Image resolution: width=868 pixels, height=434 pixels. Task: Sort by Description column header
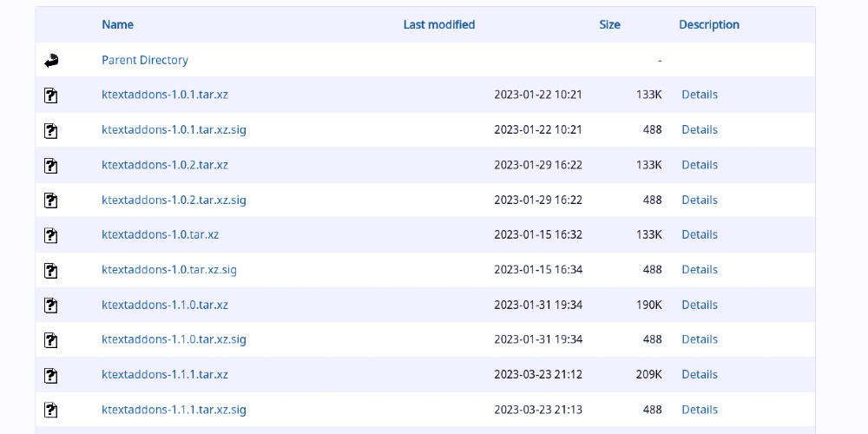pyautogui.click(x=708, y=24)
